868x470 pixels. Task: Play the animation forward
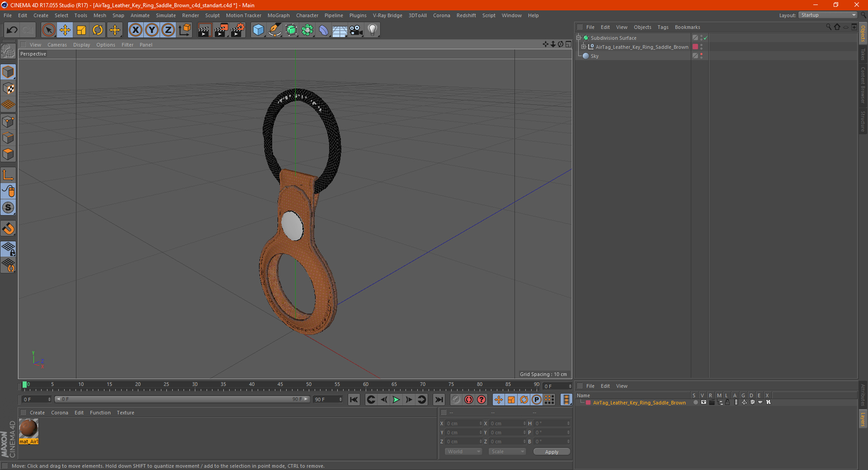(x=396, y=399)
